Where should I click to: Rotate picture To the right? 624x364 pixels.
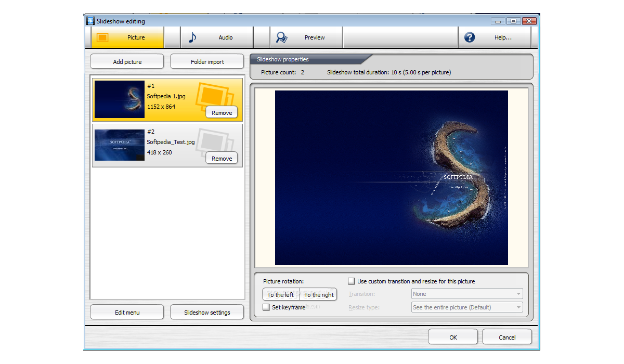click(x=319, y=294)
